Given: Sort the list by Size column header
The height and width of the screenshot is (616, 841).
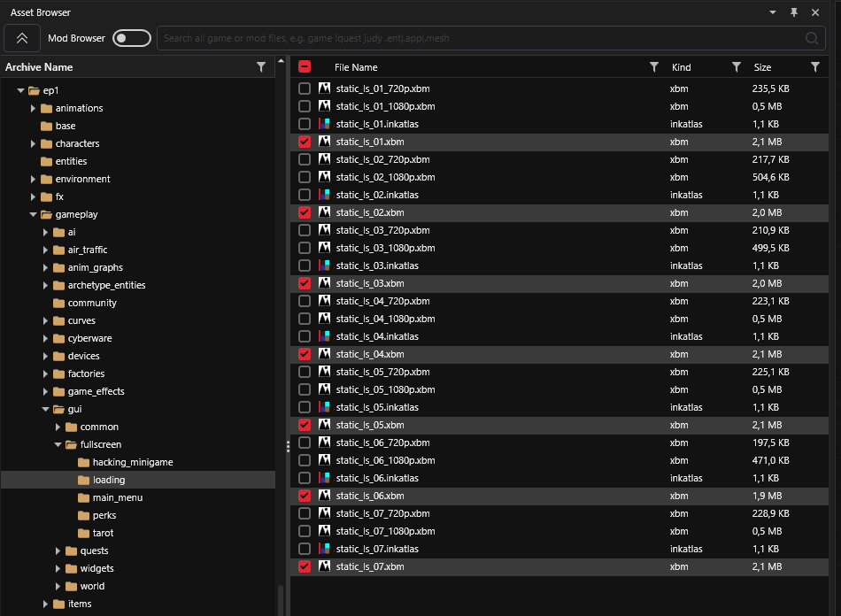Looking at the screenshot, I should pos(762,67).
